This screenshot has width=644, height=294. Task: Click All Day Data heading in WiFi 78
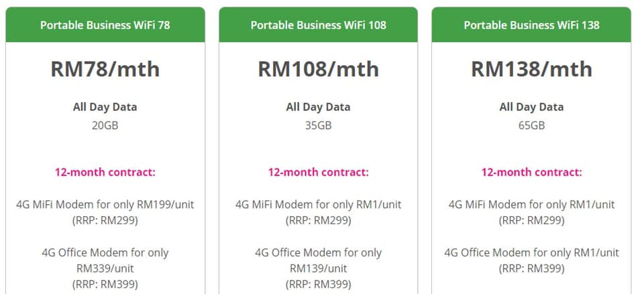click(105, 107)
